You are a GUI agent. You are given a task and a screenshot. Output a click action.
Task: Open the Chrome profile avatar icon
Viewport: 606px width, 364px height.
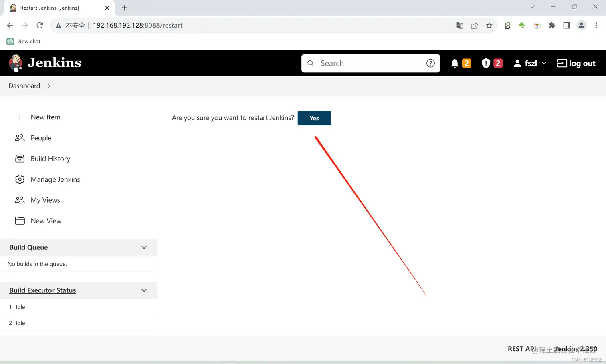(581, 26)
